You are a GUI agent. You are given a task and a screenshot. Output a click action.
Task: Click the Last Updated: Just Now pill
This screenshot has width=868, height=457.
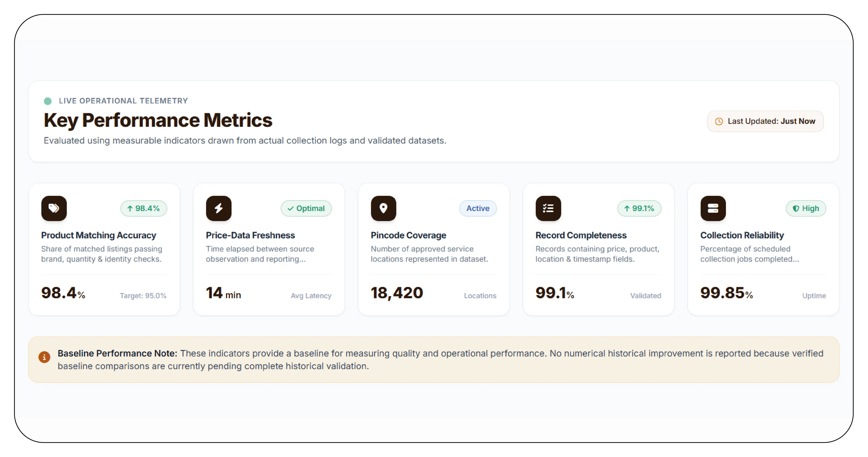[765, 121]
